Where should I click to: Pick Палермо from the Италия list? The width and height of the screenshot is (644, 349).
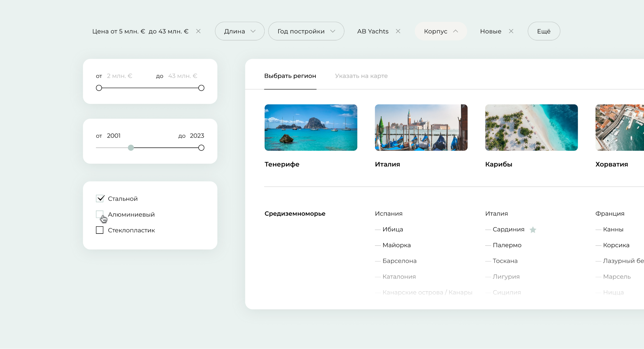coord(507,245)
